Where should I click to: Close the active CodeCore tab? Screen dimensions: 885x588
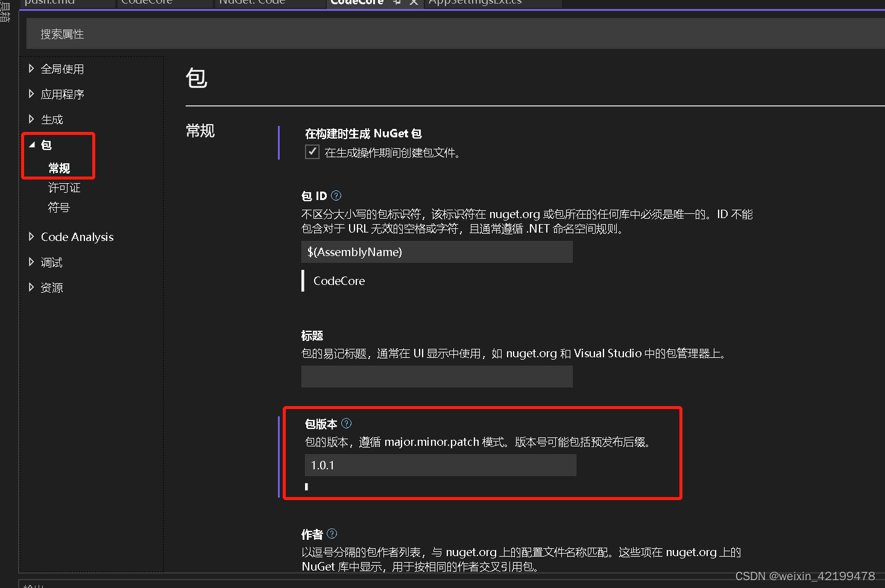[414, 2]
